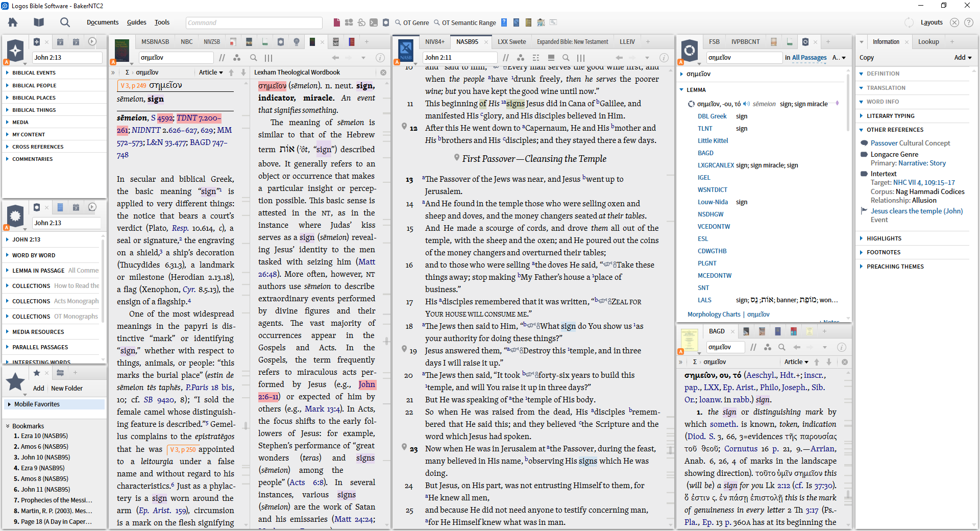
Task: Click the Command input box
Action: 254,22
